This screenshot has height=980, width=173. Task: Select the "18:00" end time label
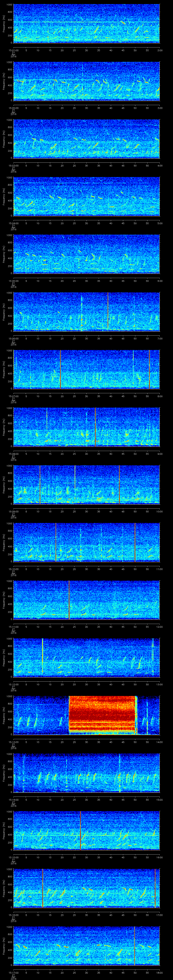(160, 973)
